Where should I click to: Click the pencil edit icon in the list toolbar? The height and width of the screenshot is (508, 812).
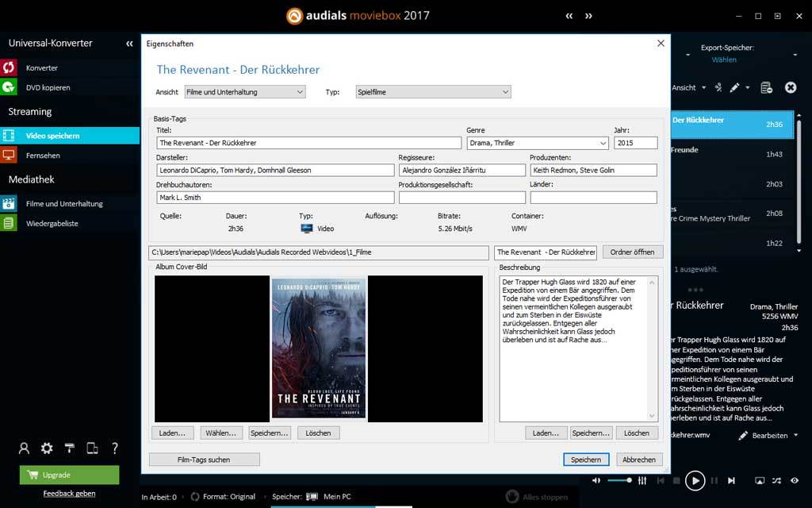(x=735, y=87)
